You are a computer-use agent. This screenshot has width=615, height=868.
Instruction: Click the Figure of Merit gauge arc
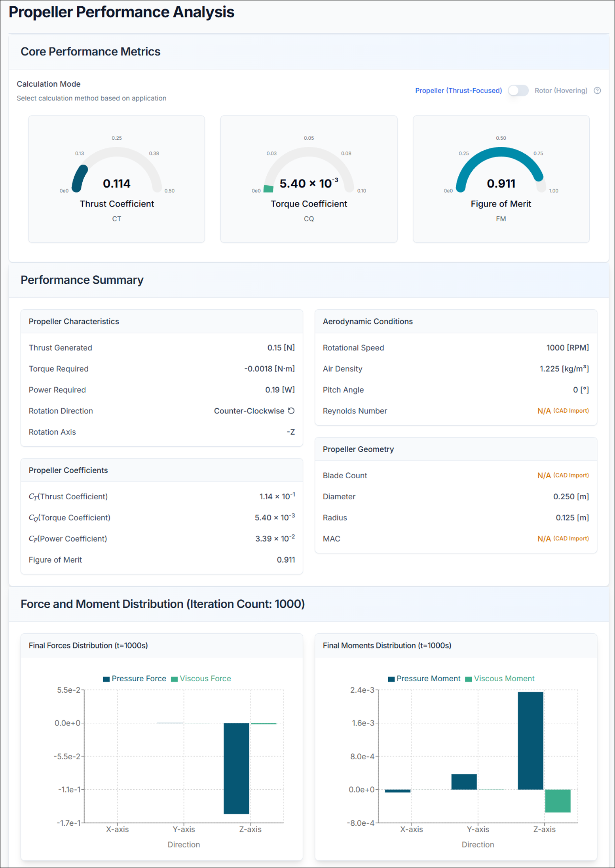(x=501, y=152)
